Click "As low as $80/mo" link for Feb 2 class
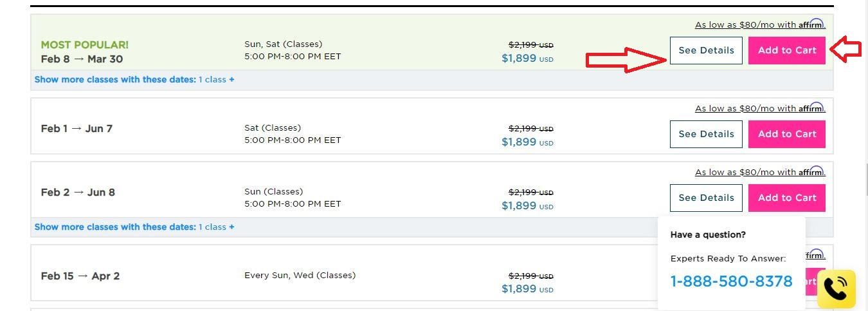Screen dimensions: 868x311 click(x=746, y=173)
